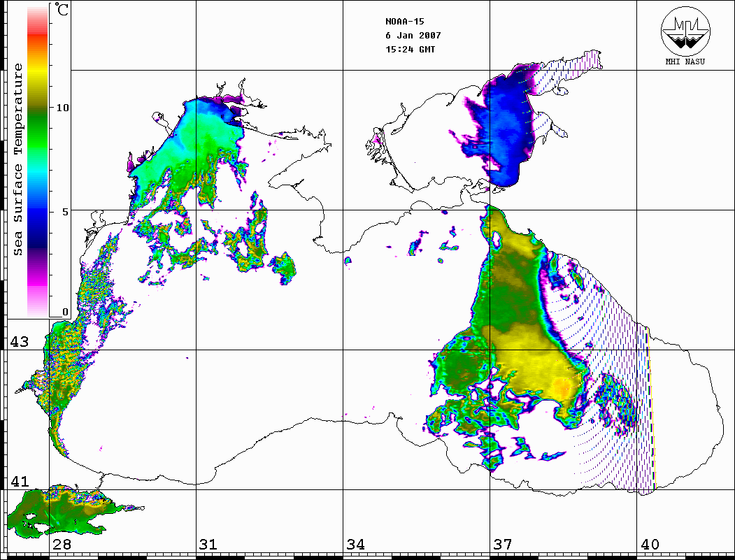Click the '15:24 GMT' time text
The width and height of the screenshot is (735, 560).
click(x=410, y=49)
